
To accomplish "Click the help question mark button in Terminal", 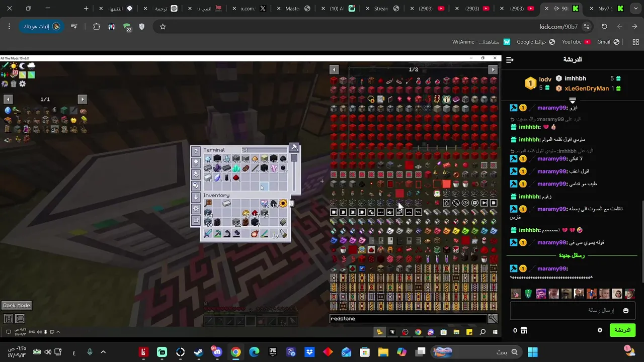I will [196, 151].
